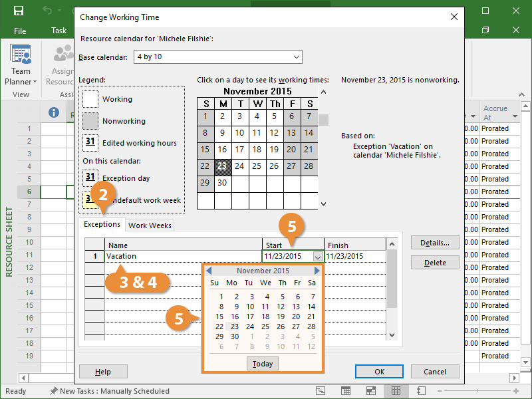Image resolution: width=532 pixels, height=399 pixels.
Task: Open the Base calendar dropdown
Action: tap(296, 57)
